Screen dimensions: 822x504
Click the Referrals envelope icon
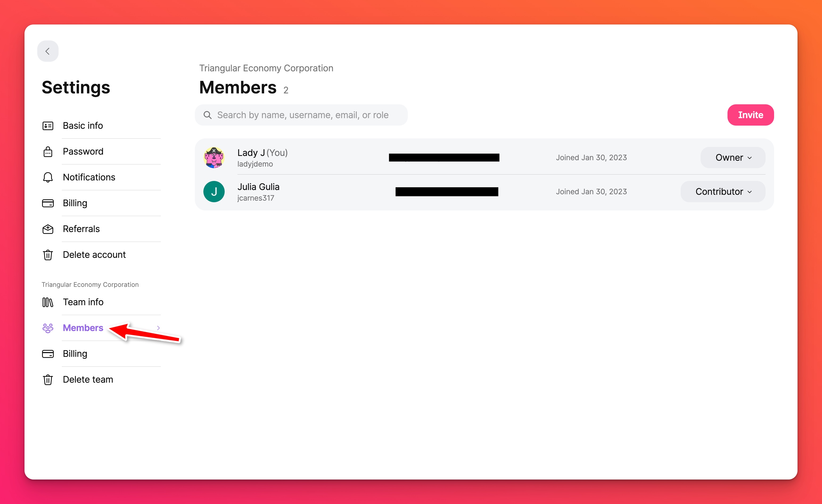(x=48, y=229)
